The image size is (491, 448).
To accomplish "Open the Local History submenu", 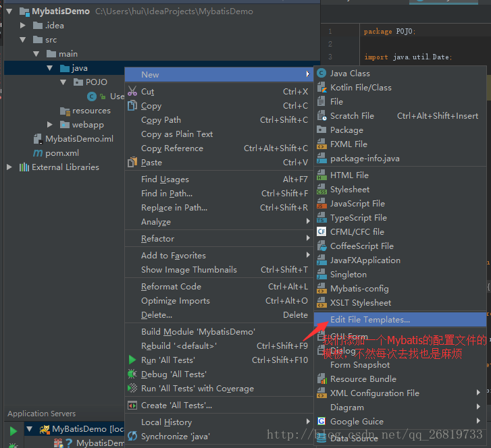I will tap(219, 422).
